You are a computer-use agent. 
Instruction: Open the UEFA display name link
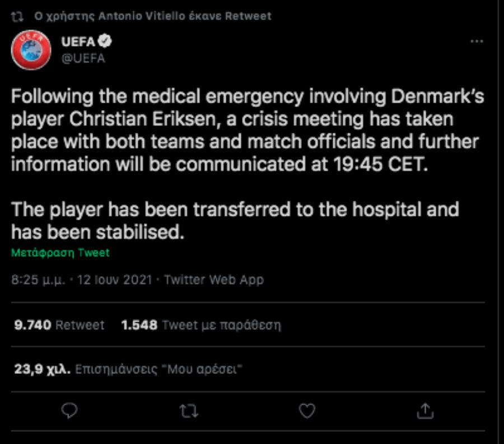coord(78,41)
